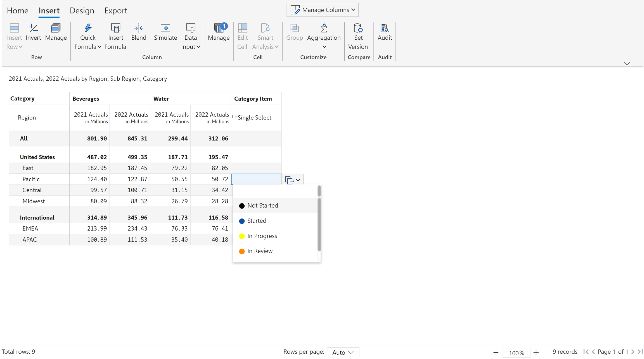The width and height of the screenshot is (644, 359).
Task: Choose In Progress from the list
Action: [262, 236]
